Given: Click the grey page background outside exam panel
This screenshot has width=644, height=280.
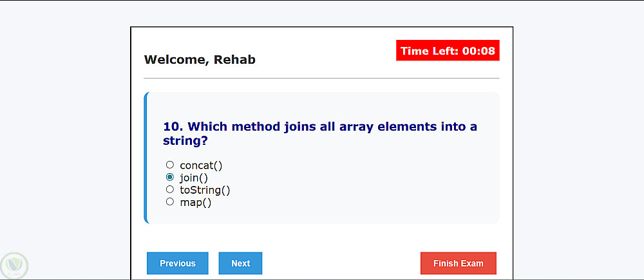Looking at the screenshot, I should point(64,129).
